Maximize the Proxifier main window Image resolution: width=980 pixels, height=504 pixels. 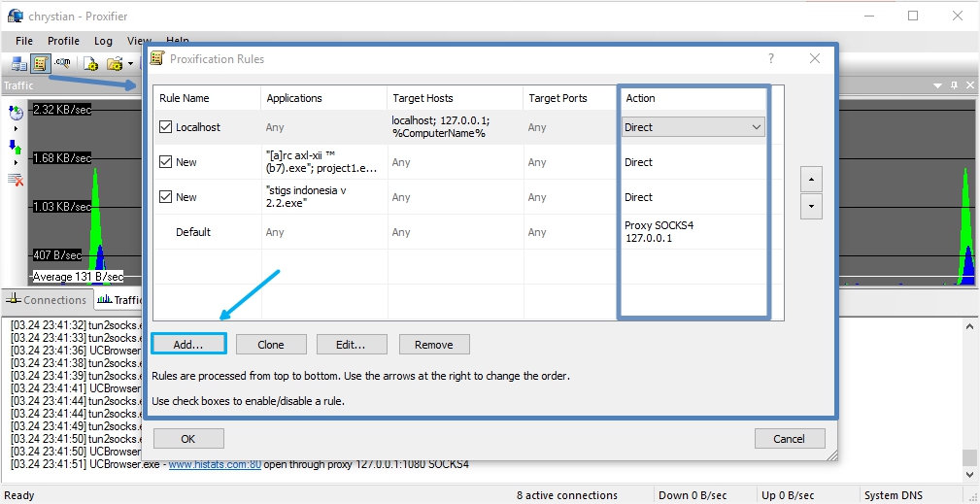[x=913, y=17]
